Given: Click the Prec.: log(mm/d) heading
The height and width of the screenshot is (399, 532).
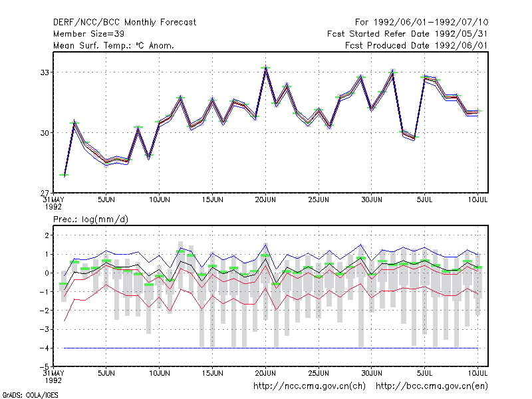Looking at the screenshot, I should (x=90, y=219).
